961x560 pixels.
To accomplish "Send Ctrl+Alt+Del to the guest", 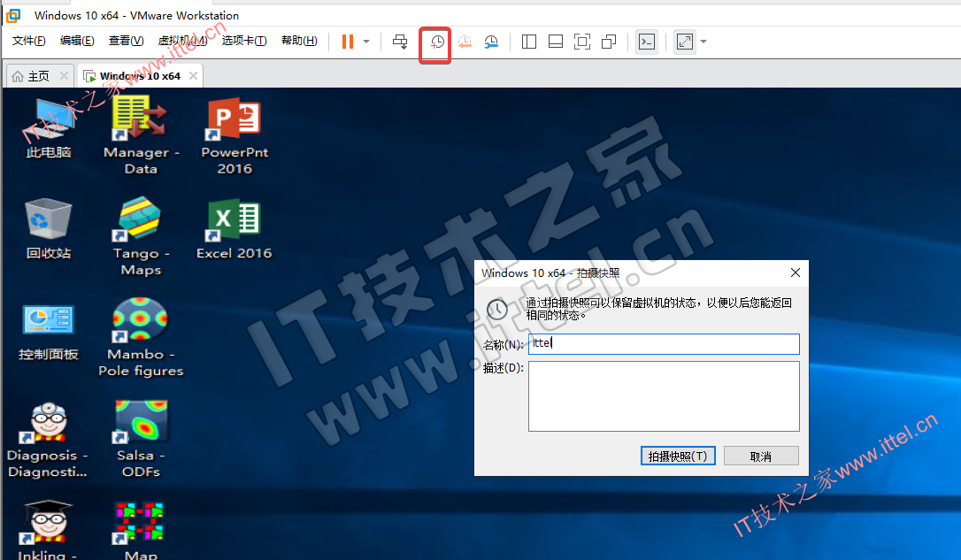I will [400, 42].
